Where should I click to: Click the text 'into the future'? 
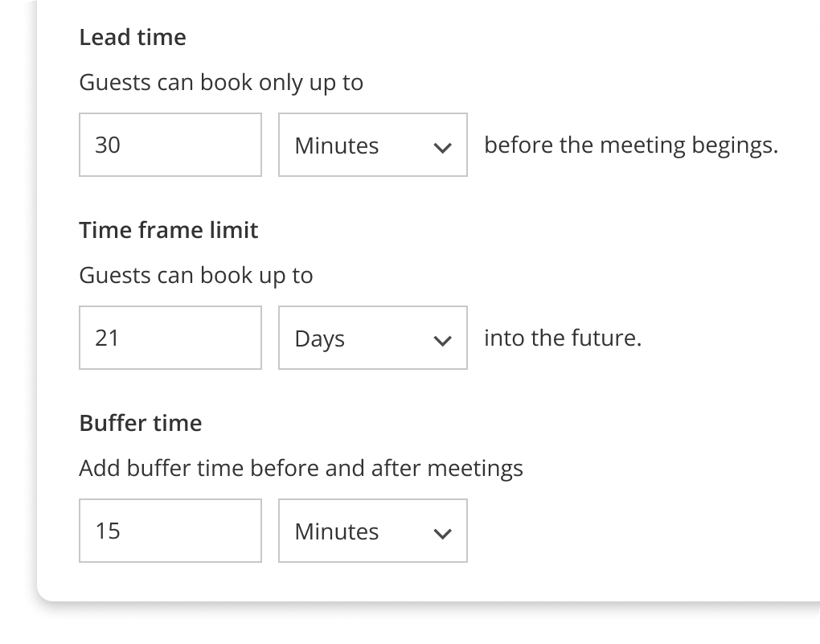pos(562,338)
